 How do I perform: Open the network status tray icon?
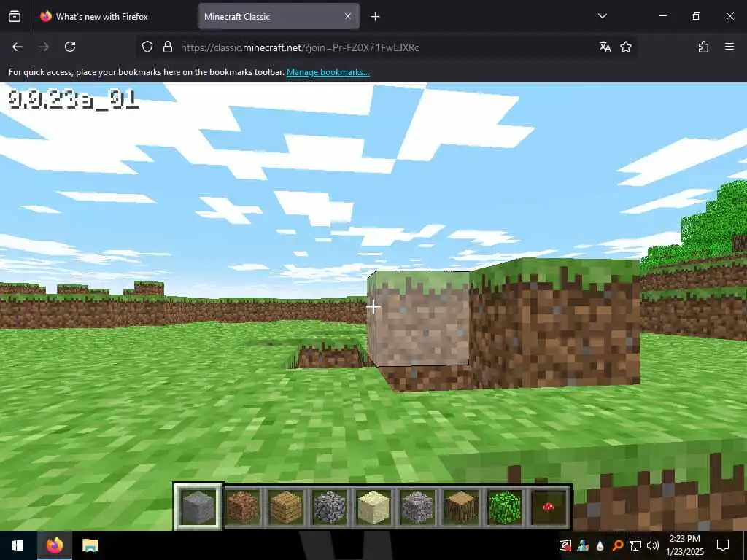click(x=635, y=545)
